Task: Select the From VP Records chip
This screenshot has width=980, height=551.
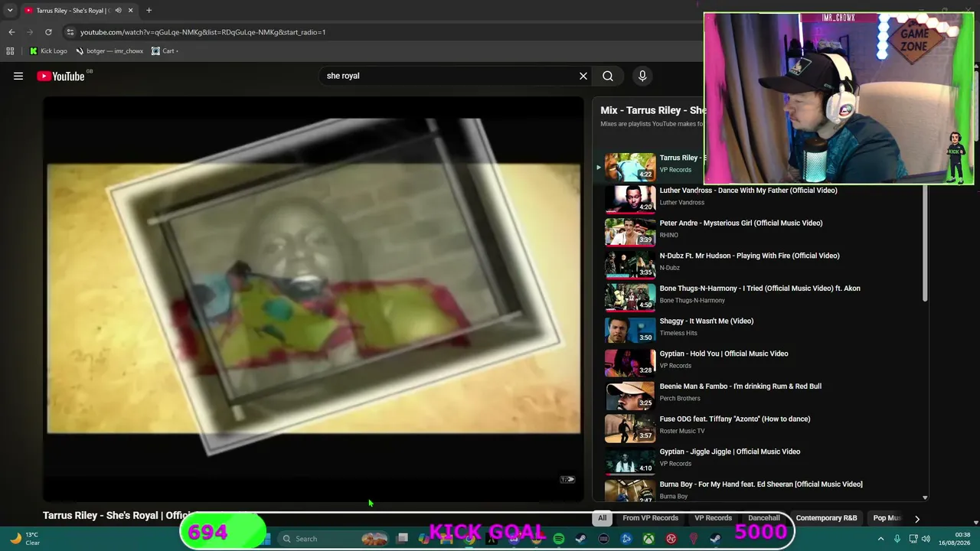Action: coord(650,518)
